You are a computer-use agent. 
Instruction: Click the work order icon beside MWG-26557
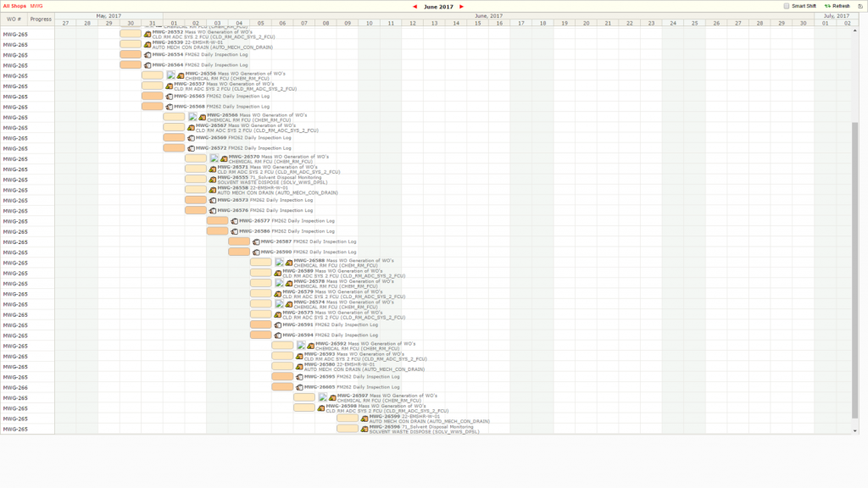point(170,86)
